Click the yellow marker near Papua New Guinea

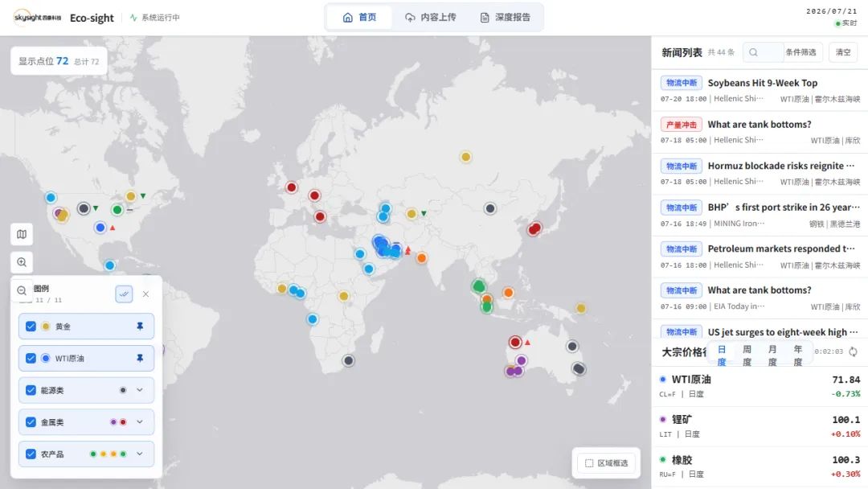581,308
